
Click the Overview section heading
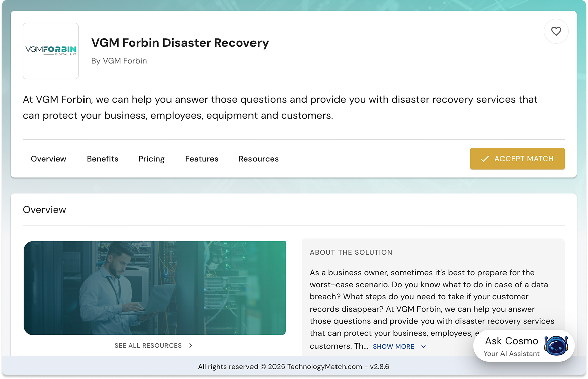[x=44, y=210]
